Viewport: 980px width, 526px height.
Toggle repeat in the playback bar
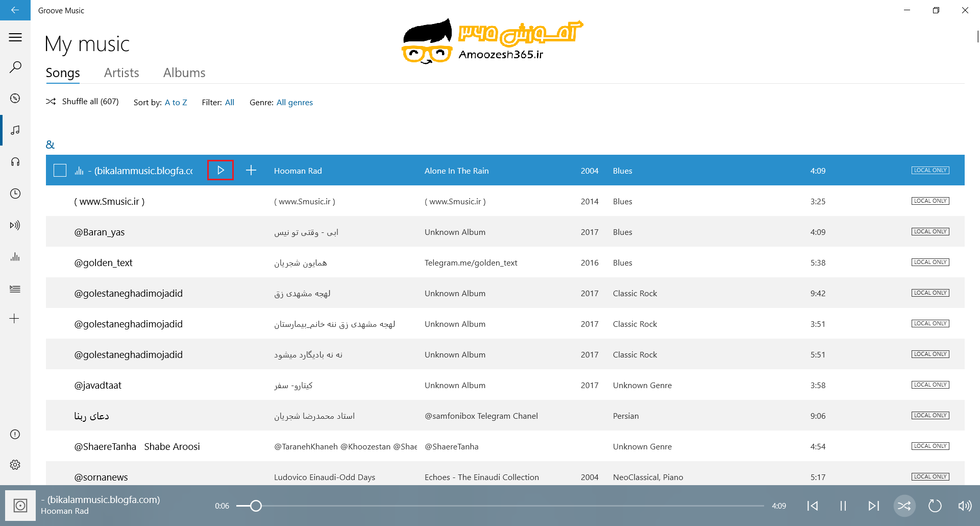(x=935, y=506)
